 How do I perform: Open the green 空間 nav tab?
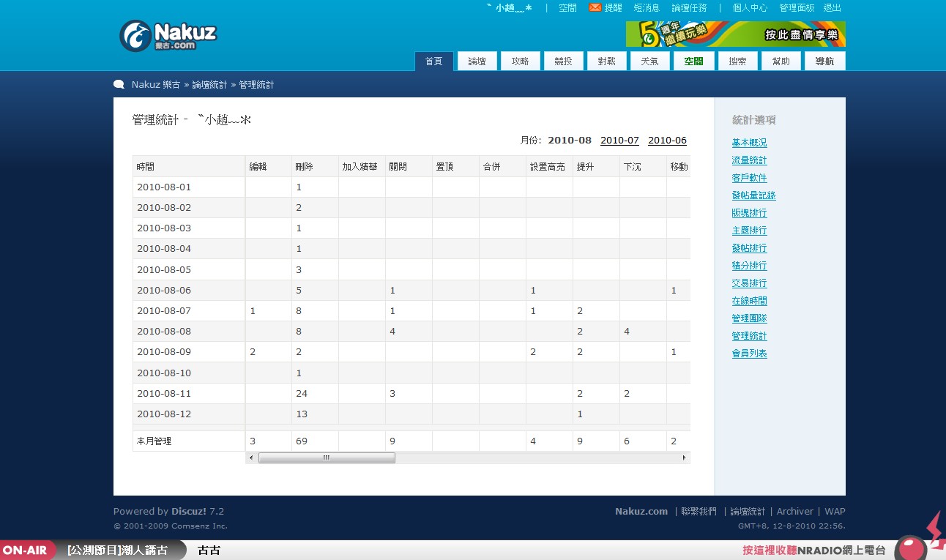(x=693, y=61)
